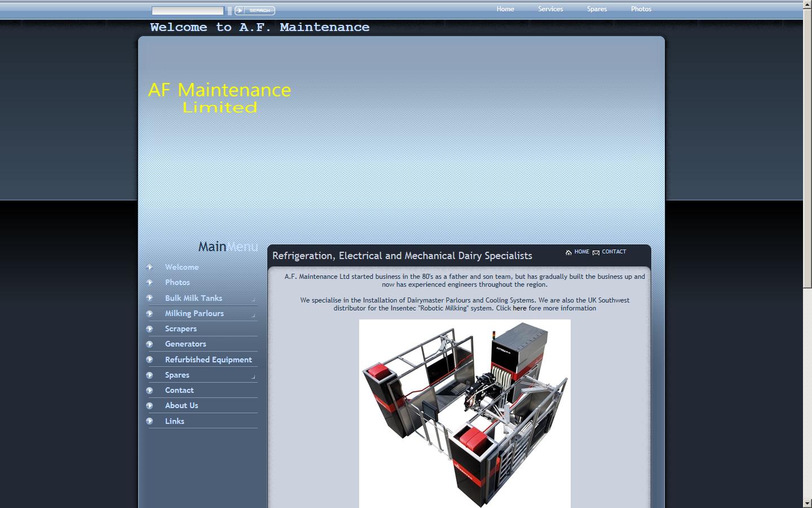
Task: Click the arrow icon on the Search button
Action: pyautogui.click(x=240, y=10)
